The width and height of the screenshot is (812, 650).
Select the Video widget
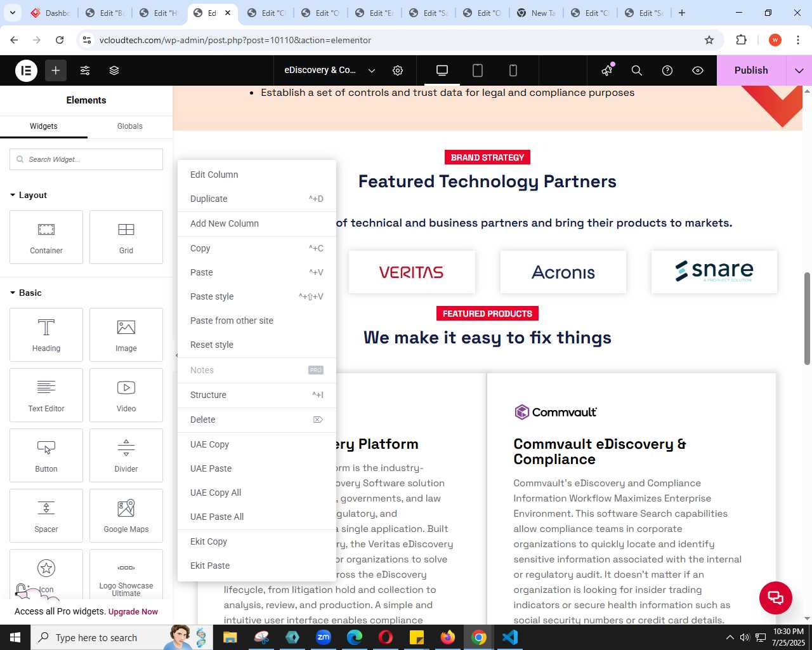coord(126,395)
